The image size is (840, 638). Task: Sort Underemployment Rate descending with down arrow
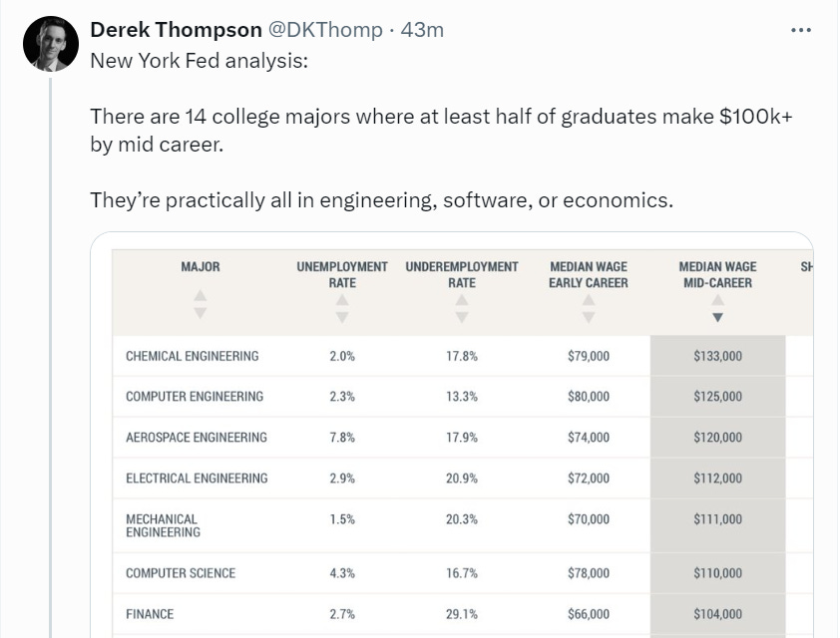[x=461, y=317]
